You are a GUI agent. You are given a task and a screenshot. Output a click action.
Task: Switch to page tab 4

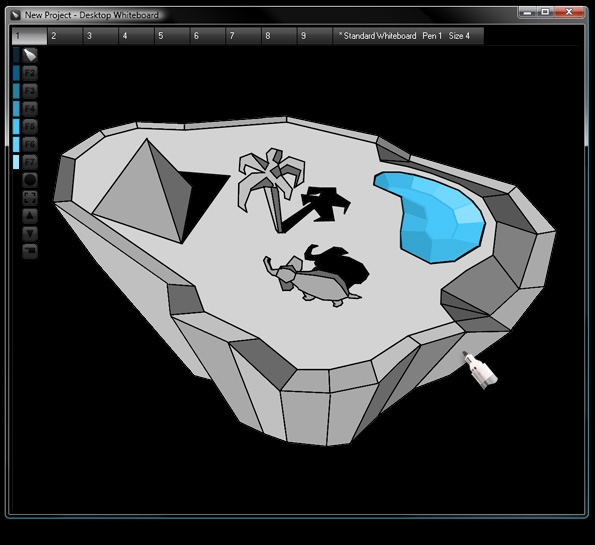(136, 36)
